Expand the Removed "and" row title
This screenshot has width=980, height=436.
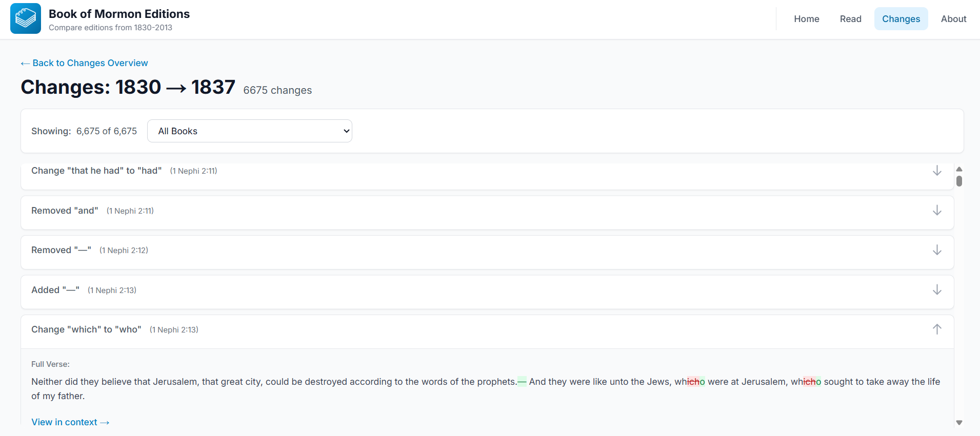(x=65, y=211)
